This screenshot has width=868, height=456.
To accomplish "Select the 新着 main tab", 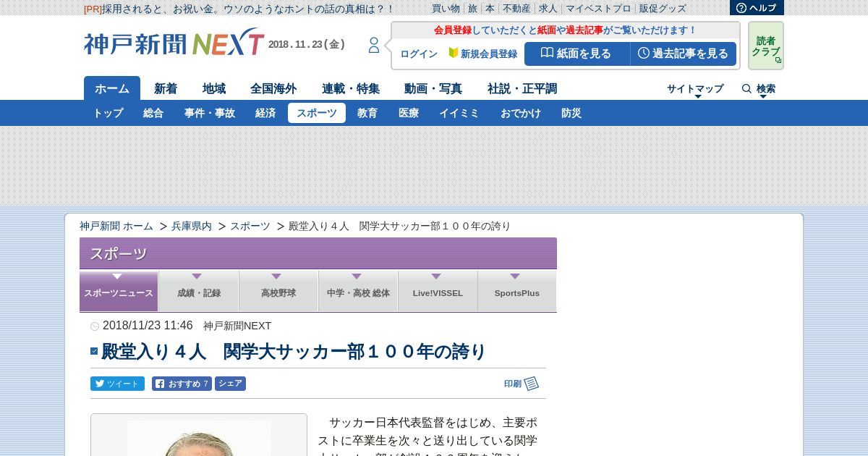I will (x=166, y=88).
